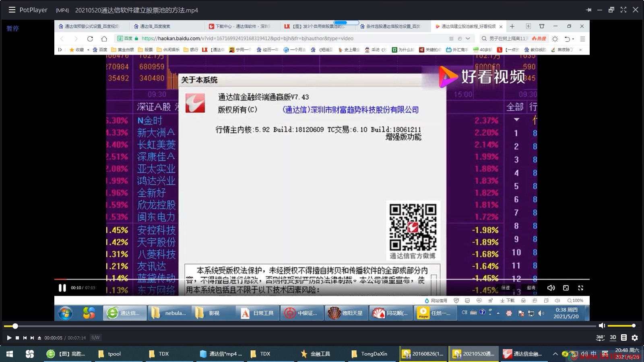Mute PotPlayer volume speaker icon

[602, 325]
